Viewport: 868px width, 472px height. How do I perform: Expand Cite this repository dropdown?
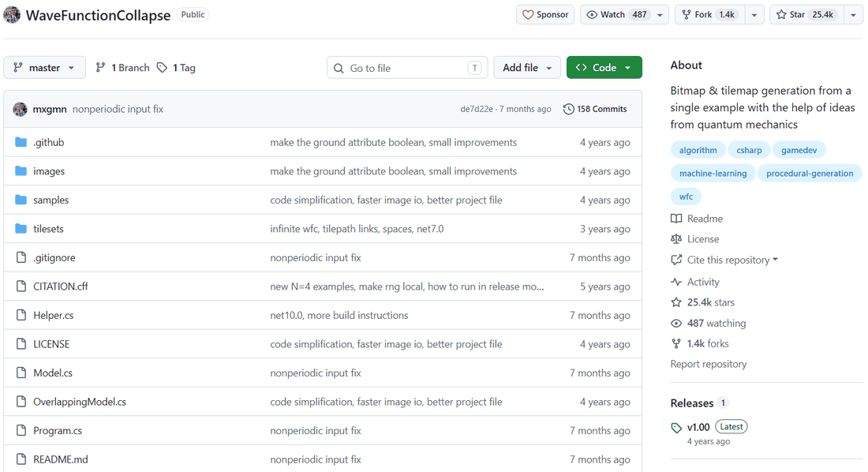point(724,260)
